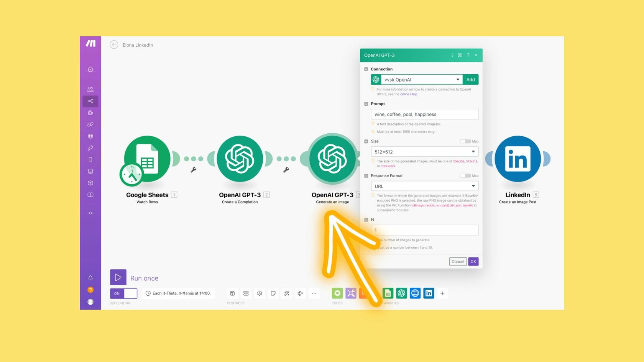Run Auto-align with the magic wand icon
Viewport: 644px width, 362px height.
(x=287, y=293)
